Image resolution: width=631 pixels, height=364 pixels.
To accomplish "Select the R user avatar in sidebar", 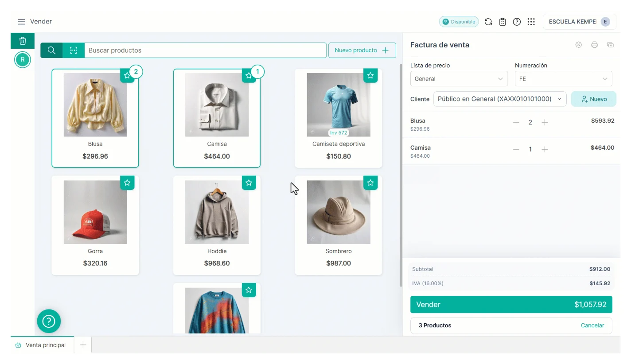I will click(23, 60).
